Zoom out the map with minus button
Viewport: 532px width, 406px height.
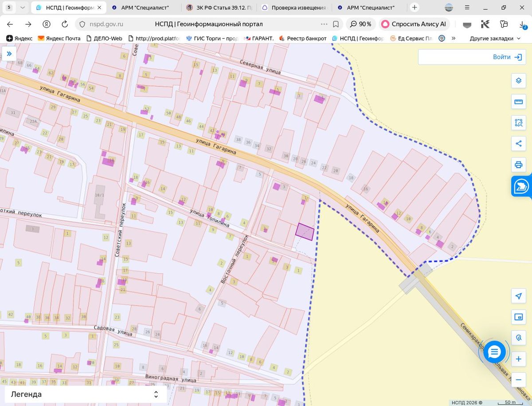pos(518,380)
